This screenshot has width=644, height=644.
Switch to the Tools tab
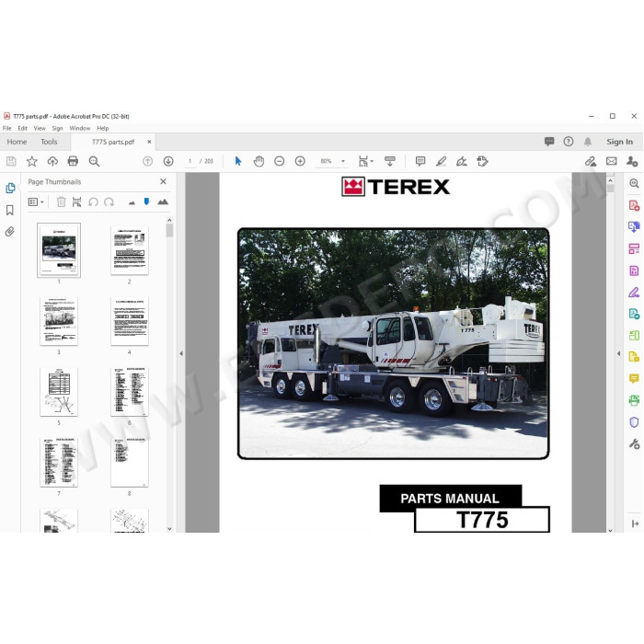[x=49, y=142]
